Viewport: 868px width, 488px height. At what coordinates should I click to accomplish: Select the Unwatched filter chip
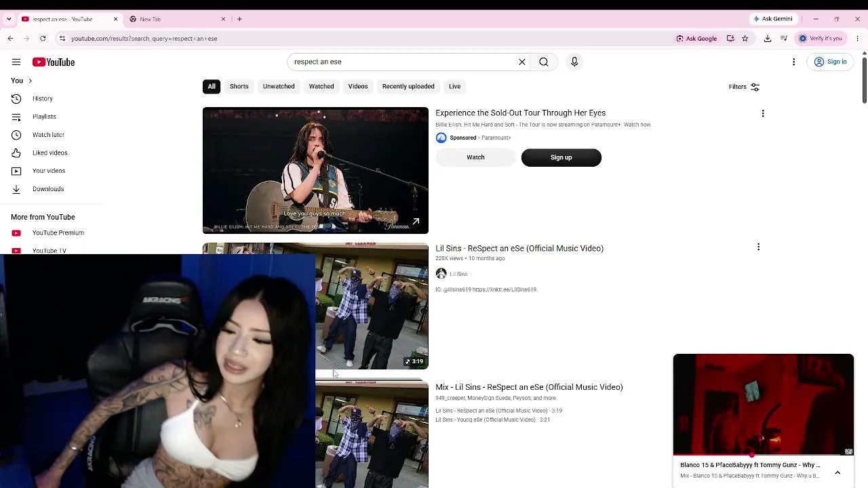click(279, 87)
